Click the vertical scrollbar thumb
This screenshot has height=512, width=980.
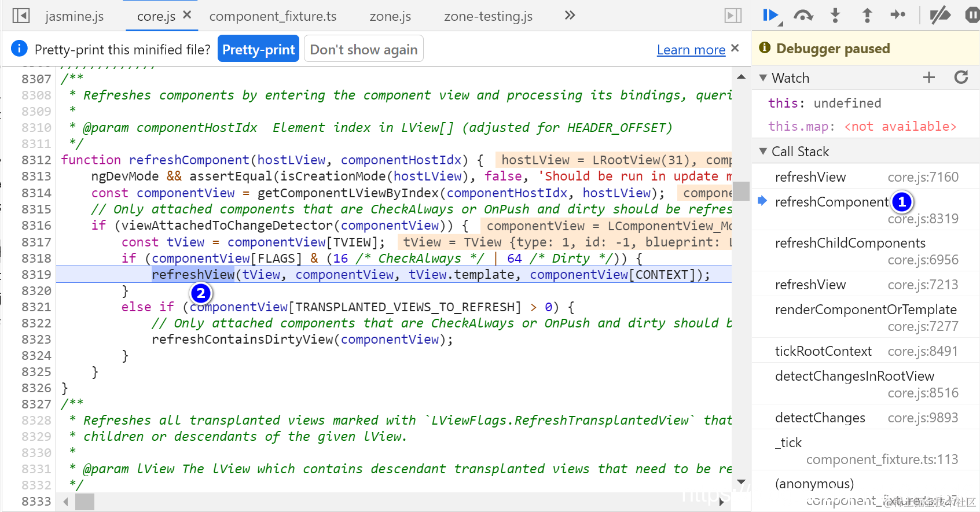[741, 191]
